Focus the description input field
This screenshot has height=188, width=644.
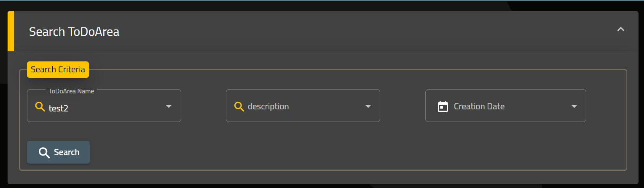coord(303,106)
